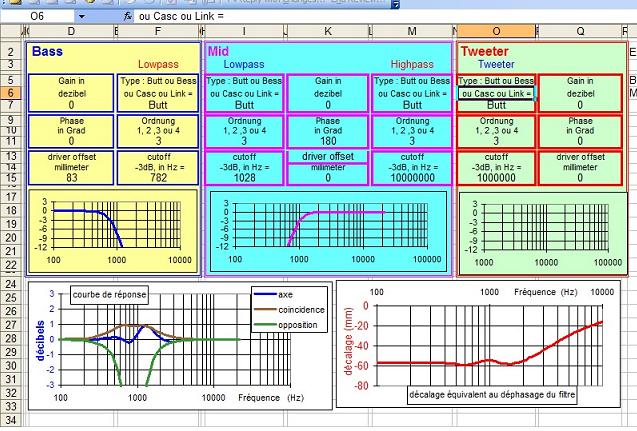Select Bass gain value 0 cell
Screen dimensions: 637x431
(x=71, y=105)
